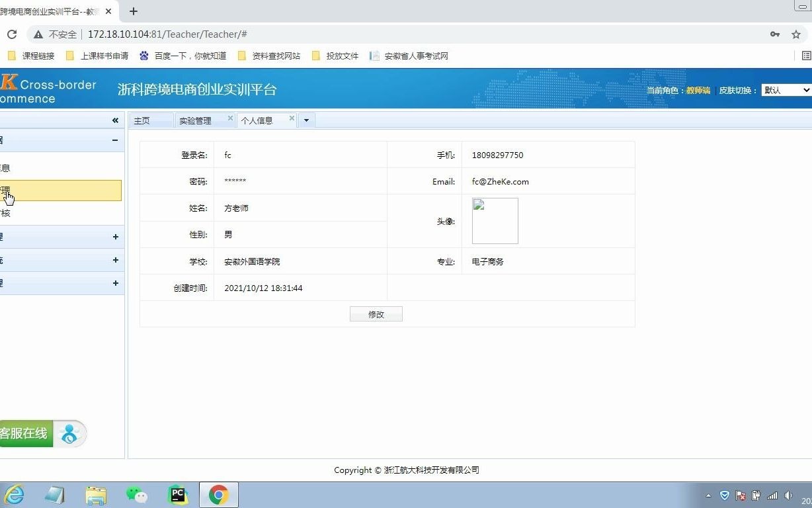Switch to the 主页 tab
The height and width of the screenshot is (508, 812).
click(142, 120)
